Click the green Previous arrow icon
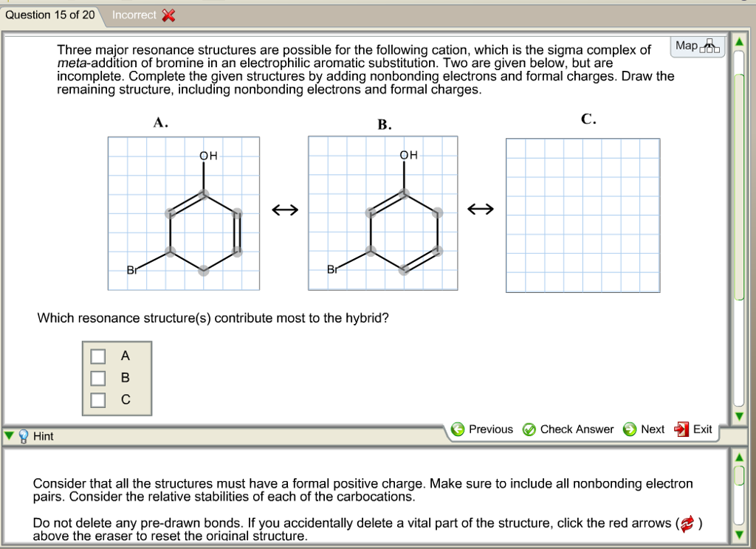756x549 pixels. (458, 429)
